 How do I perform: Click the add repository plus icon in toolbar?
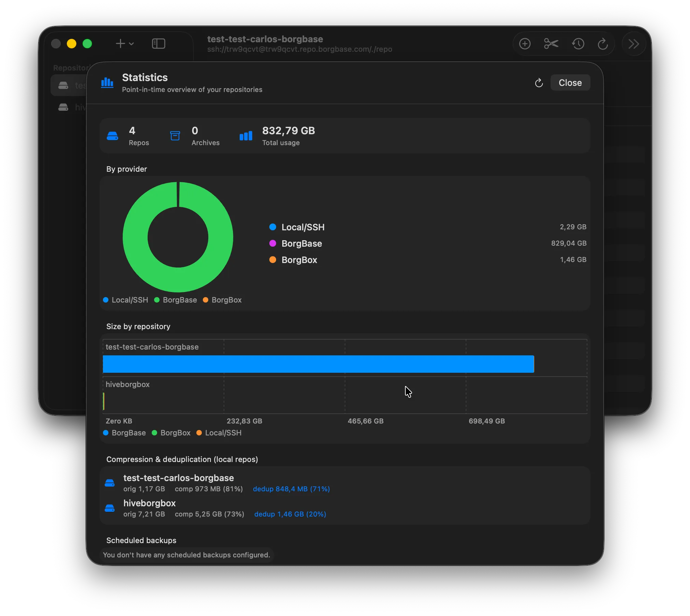[x=525, y=43]
